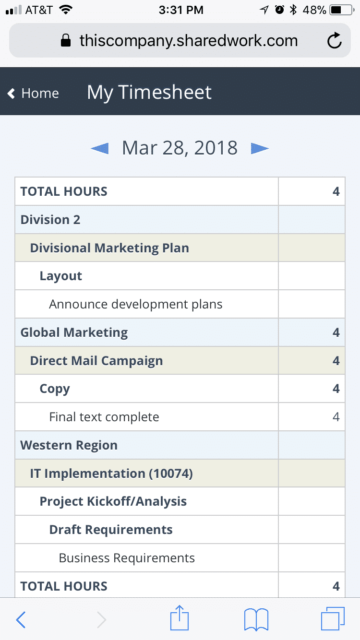Tap the Safari back arrow
Screen dimensions: 360x640
click(x=20, y=620)
